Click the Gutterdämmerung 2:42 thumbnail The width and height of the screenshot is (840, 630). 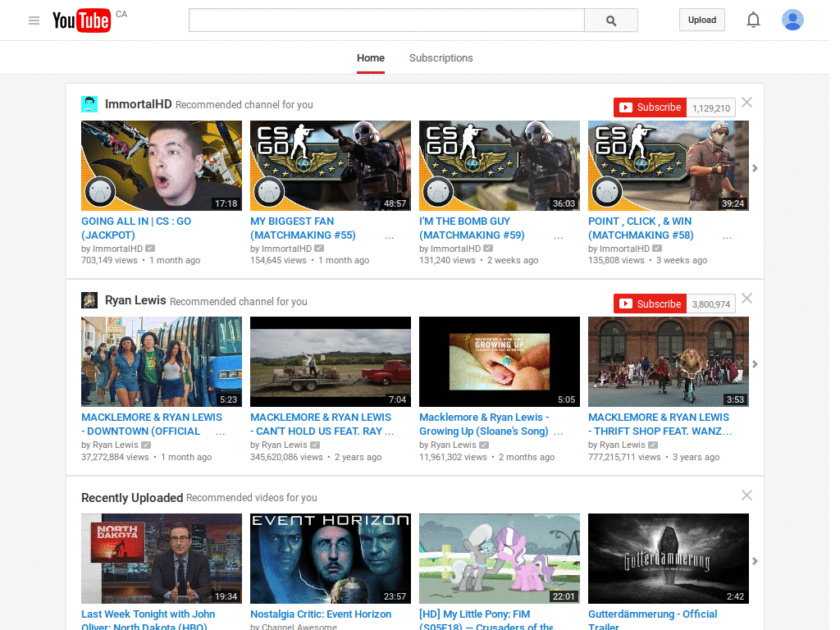(x=669, y=559)
